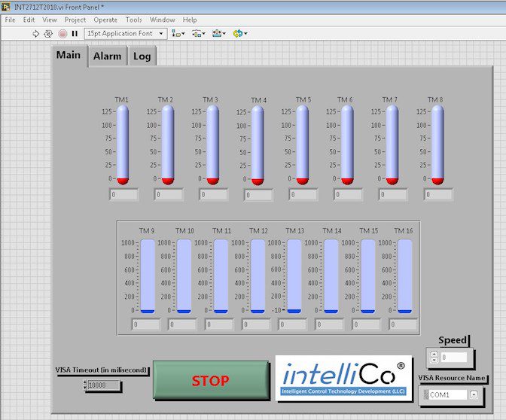Open the Tools menu
Screen dimensions: 506x420
pos(133,20)
